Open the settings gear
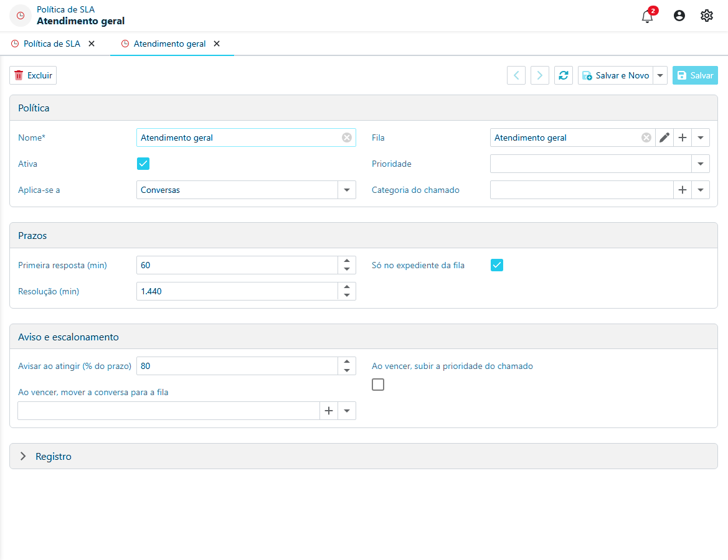 (707, 16)
